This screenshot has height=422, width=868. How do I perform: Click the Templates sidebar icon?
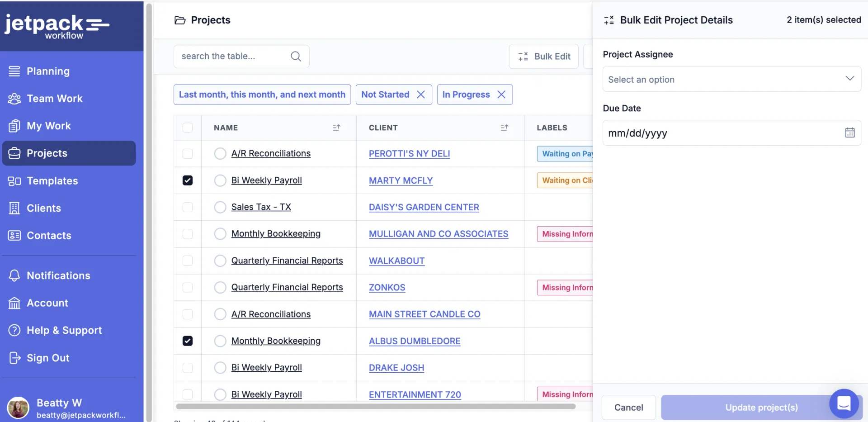(14, 181)
